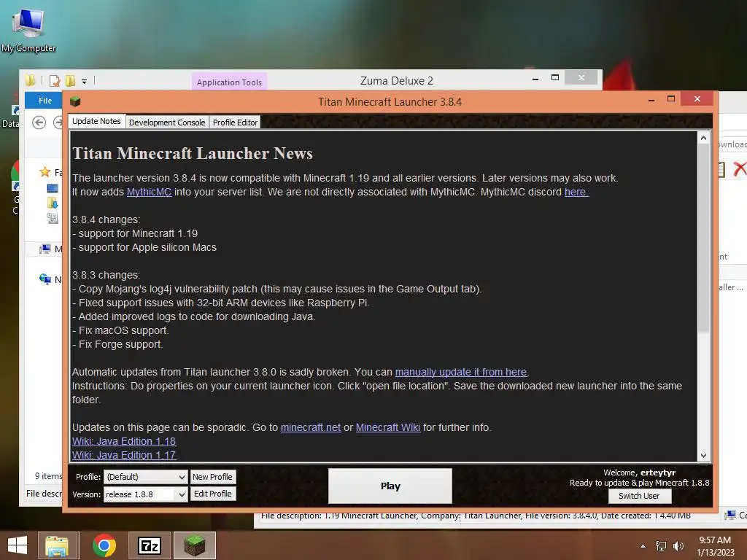
Task: Click the Edit Profile button
Action: (x=212, y=494)
